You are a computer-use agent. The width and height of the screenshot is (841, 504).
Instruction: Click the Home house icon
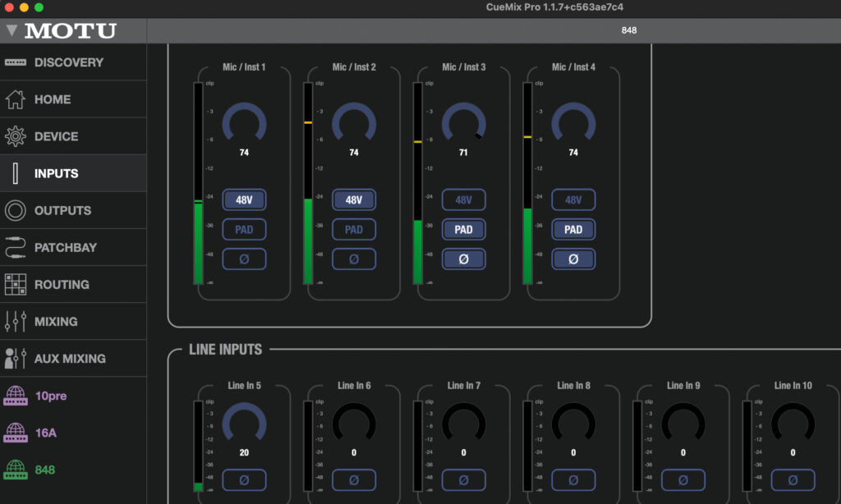[16, 99]
